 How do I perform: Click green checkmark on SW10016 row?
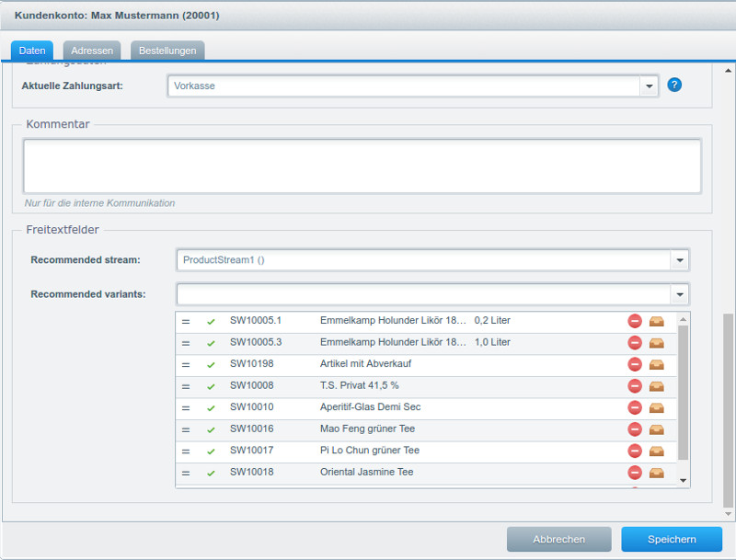click(x=211, y=429)
